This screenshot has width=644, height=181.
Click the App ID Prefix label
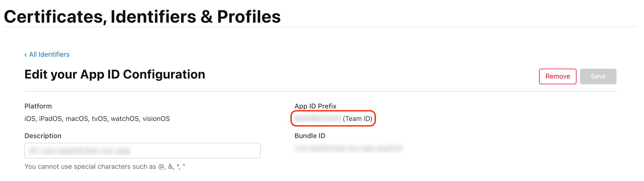click(x=315, y=106)
